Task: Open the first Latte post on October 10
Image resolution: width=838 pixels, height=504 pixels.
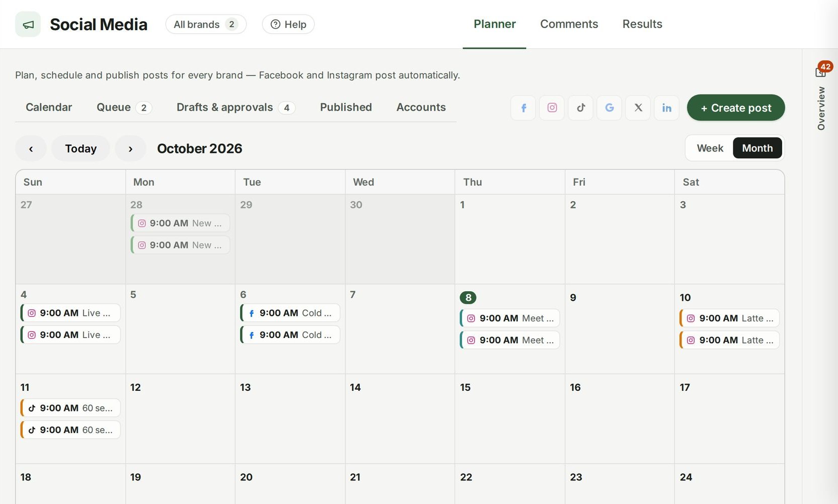Action: point(730,318)
